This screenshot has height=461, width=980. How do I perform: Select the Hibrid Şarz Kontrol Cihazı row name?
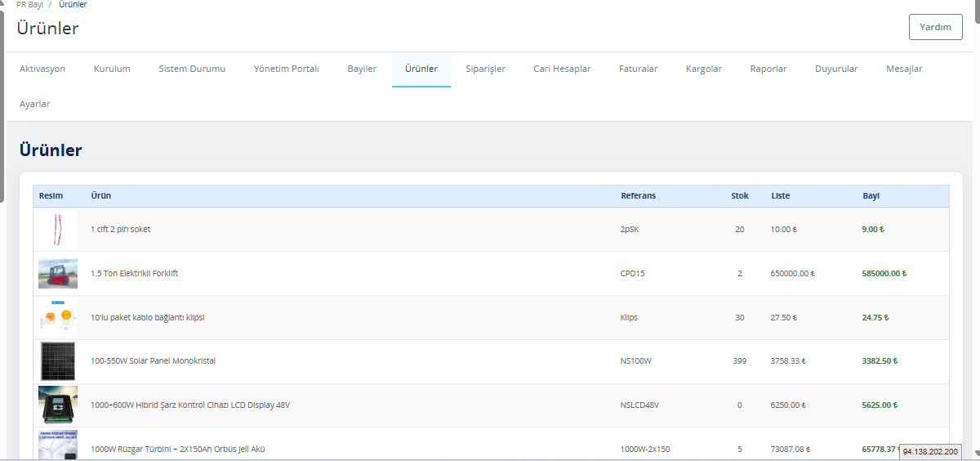(x=190, y=405)
